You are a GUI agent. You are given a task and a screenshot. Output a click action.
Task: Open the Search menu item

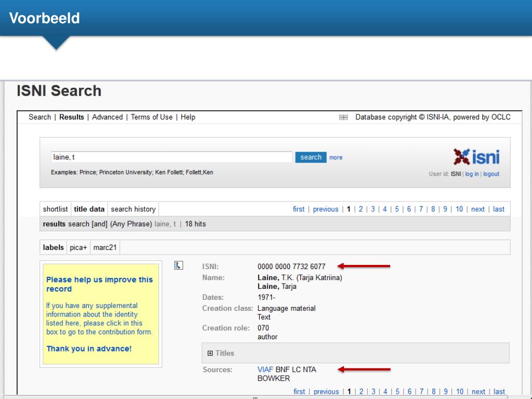[39, 117]
